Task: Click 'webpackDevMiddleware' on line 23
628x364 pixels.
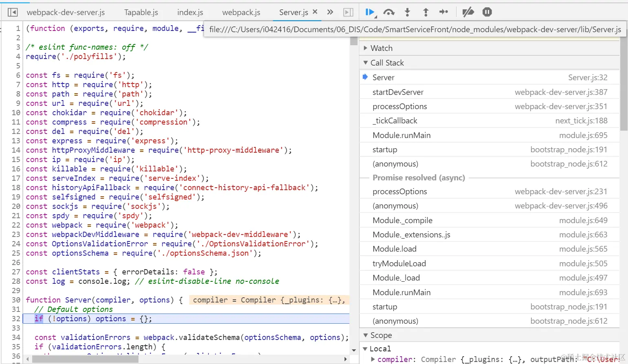Action: [96, 234]
